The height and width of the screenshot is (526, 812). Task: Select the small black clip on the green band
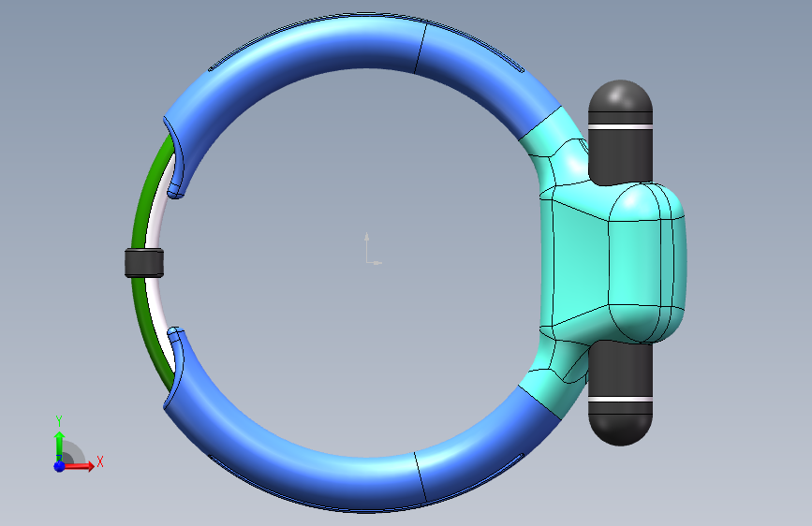(x=144, y=263)
